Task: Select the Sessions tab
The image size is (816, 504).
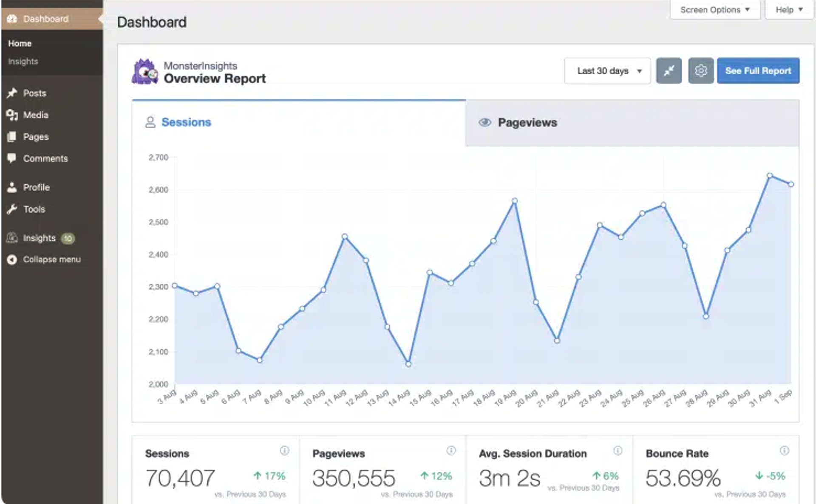Action: tap(186, 122)
